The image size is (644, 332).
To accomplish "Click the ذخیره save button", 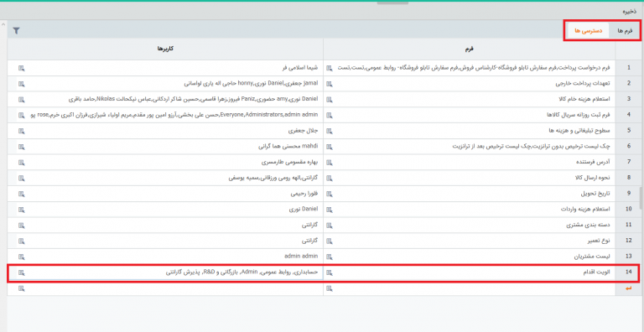I will (x=629, y=12).
